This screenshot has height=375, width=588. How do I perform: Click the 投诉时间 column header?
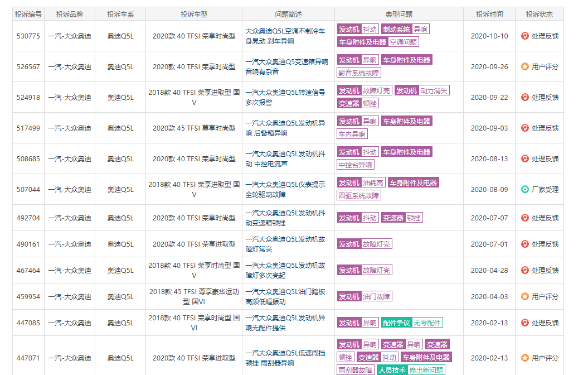(x=489, y=15)
